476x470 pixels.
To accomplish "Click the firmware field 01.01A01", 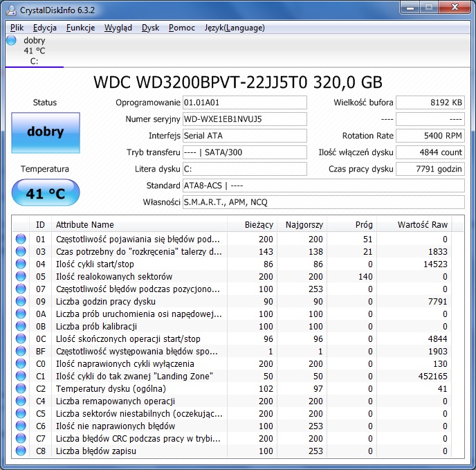I will tap(245, 102).
